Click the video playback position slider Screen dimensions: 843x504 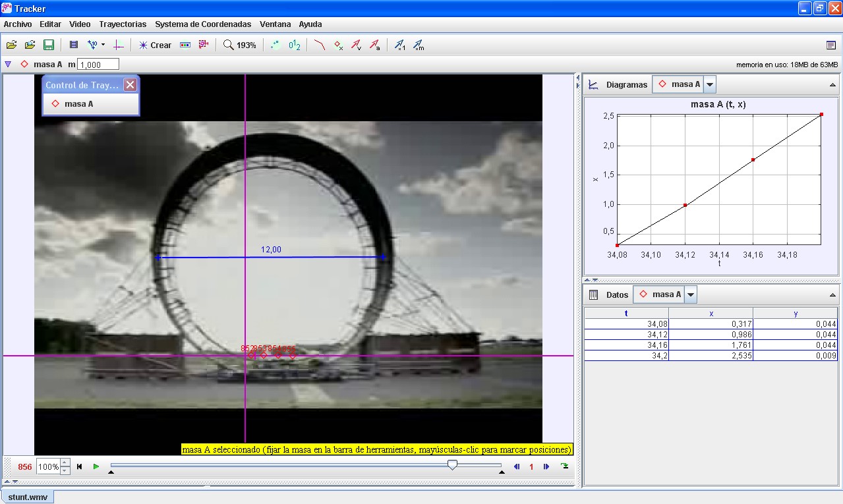[x=452, y=465]
